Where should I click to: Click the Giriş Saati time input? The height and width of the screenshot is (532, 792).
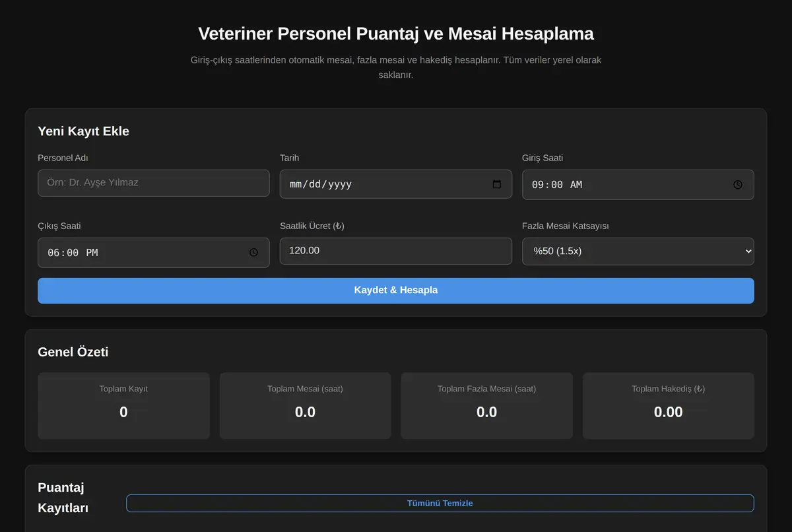(x=638, y=184)
